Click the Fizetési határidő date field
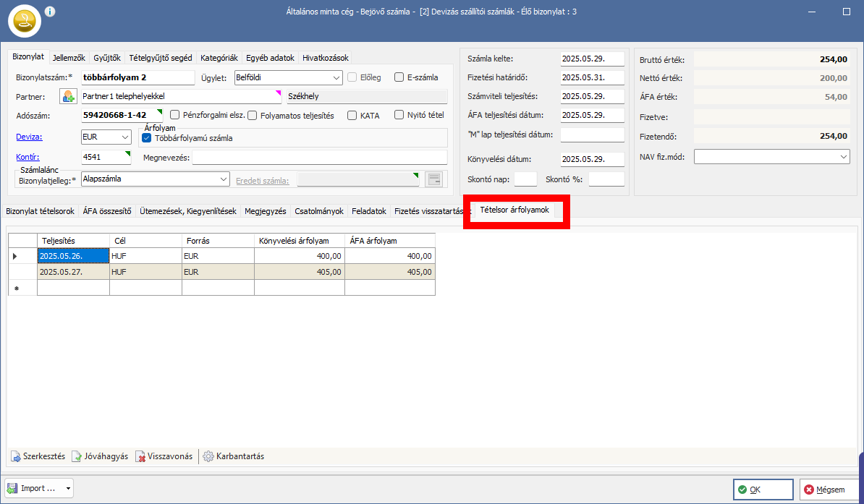This screenshot has width=864, height=504. coord(593,77)
